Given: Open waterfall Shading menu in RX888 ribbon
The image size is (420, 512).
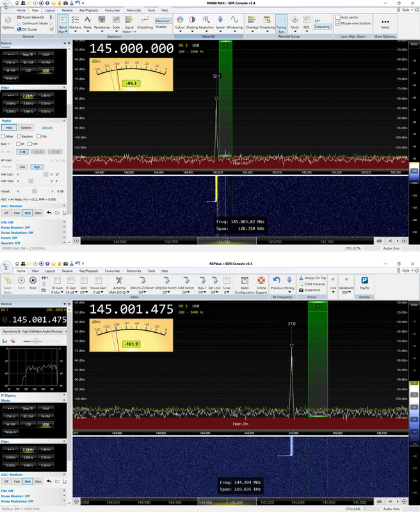Looking at the screenshot, I should point(192,24).
